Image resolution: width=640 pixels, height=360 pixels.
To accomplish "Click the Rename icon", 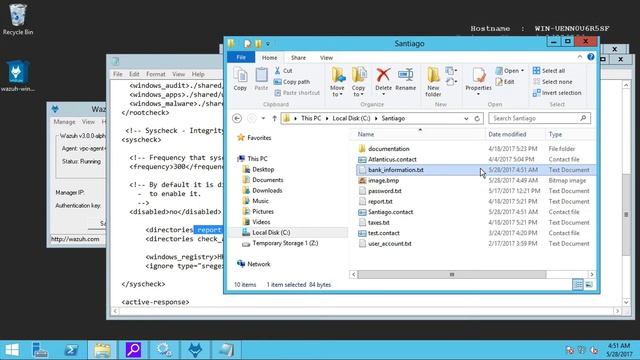I will click(x=405, y=80).
